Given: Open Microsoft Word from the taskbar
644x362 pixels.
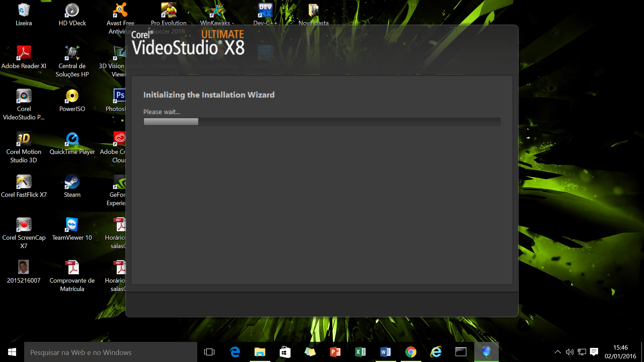Looking at the screenshot, I should (386, 352).
